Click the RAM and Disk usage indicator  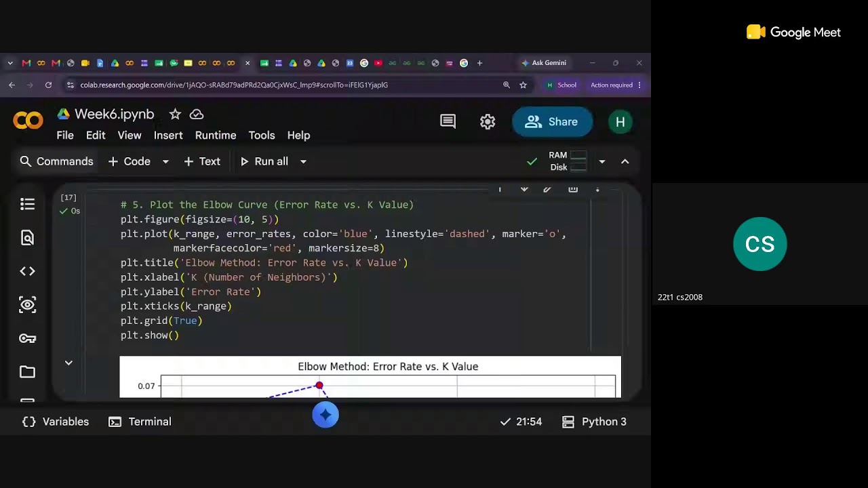pos(568,161)
